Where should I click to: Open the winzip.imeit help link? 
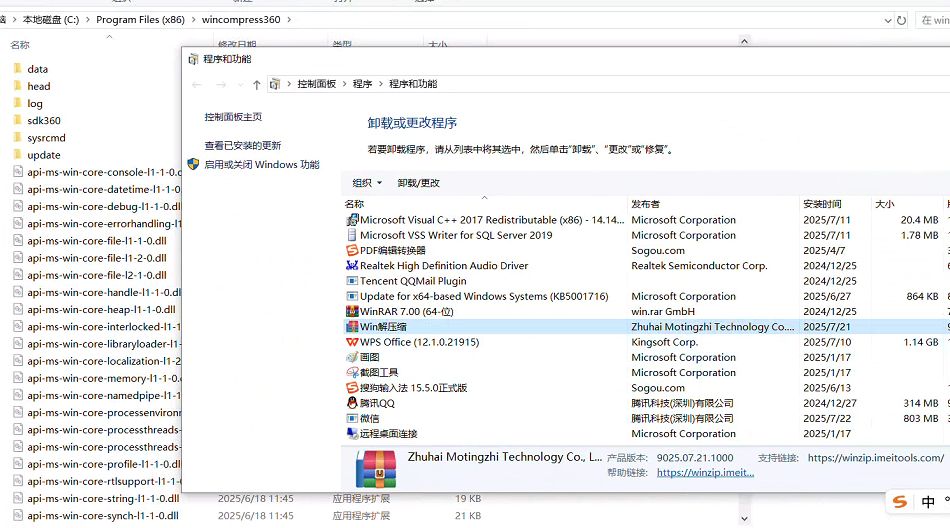[x=705, y=473]
